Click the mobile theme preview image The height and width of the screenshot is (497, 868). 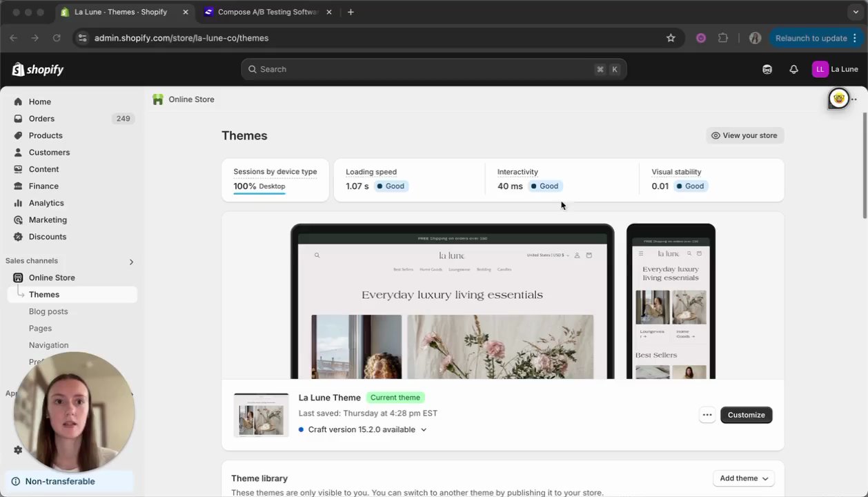[671, 302]
